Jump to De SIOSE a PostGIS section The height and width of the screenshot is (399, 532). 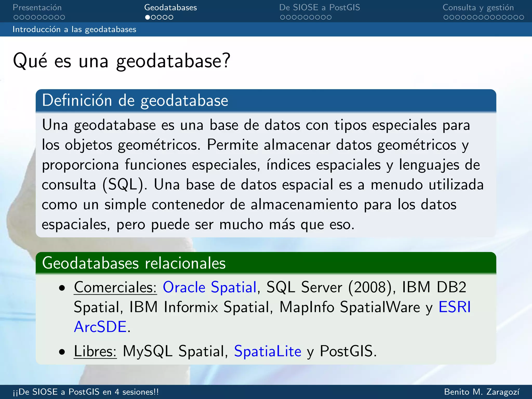[x=320, y=8]
